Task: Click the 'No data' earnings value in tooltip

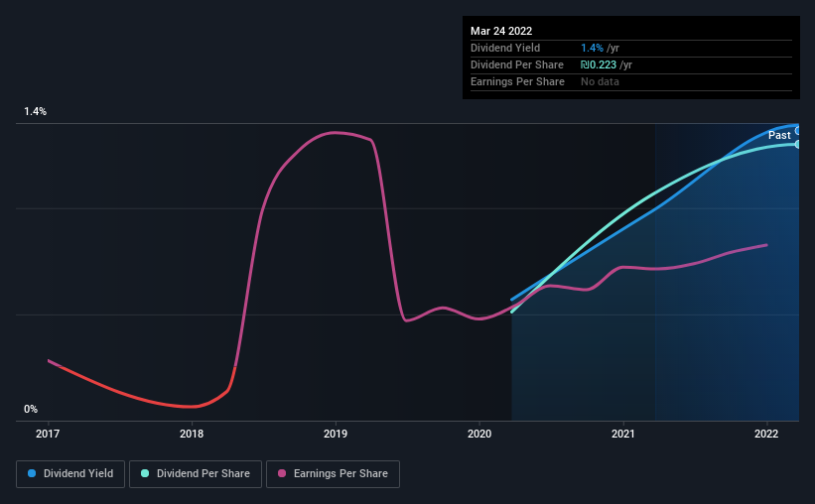Action: click(x=600, y=81)
